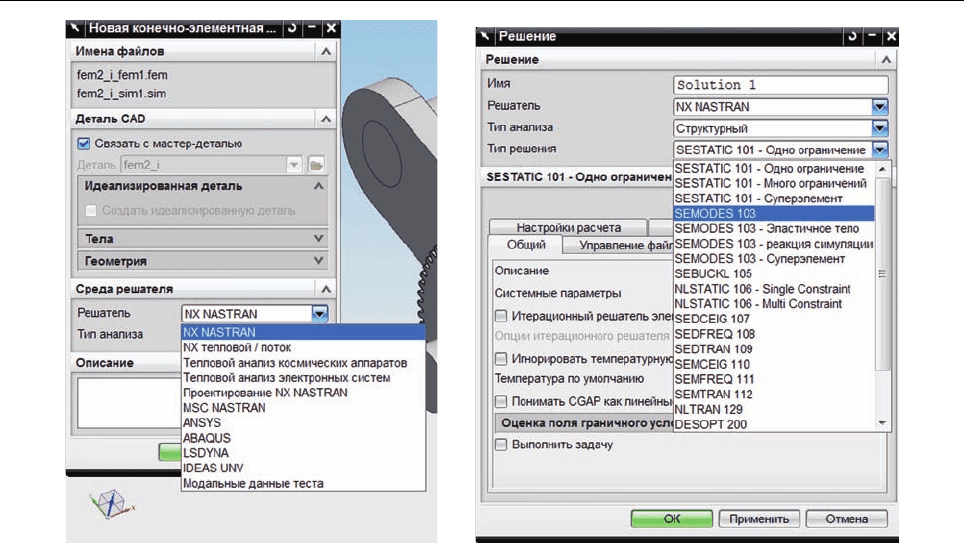Switch to Управление файлами tab

click(619, 245)
